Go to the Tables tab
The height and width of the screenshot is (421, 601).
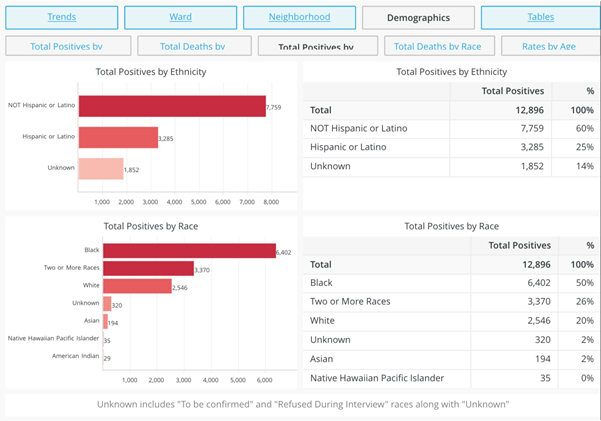point(540,17)
